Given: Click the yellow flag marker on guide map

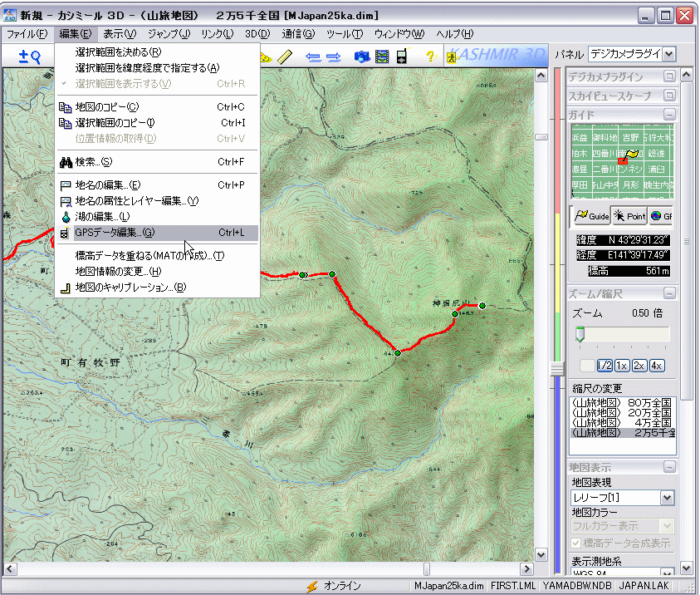Looking at the screenshot, I should pos(632,154).
